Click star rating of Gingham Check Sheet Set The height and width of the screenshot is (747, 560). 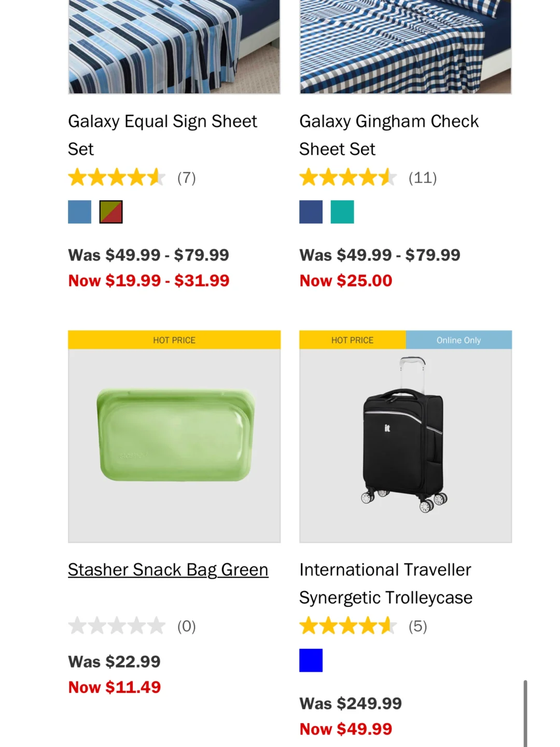[x=348, y=177]
